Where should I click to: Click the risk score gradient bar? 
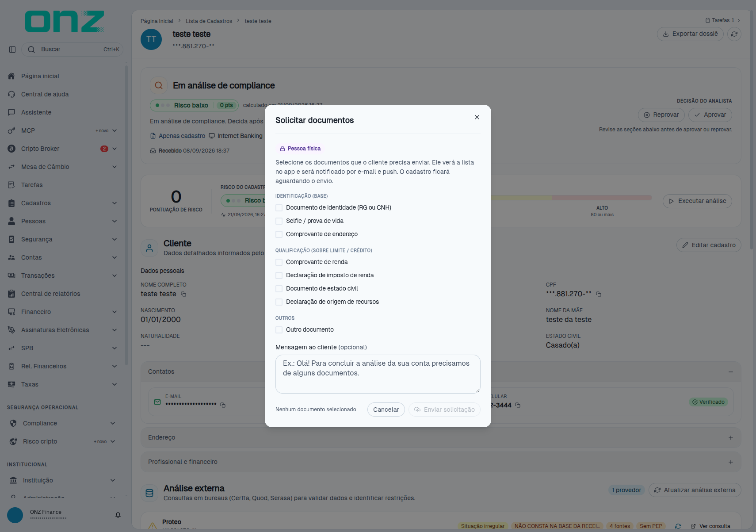click(x=571, y=198)
